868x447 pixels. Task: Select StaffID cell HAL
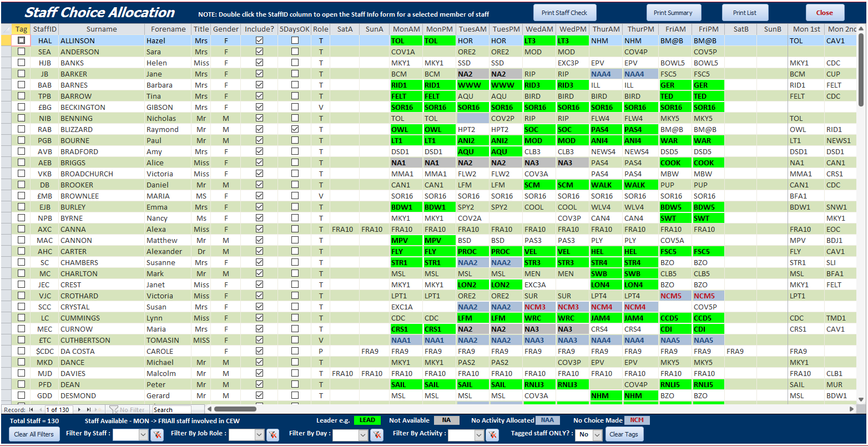click(45, 40)
